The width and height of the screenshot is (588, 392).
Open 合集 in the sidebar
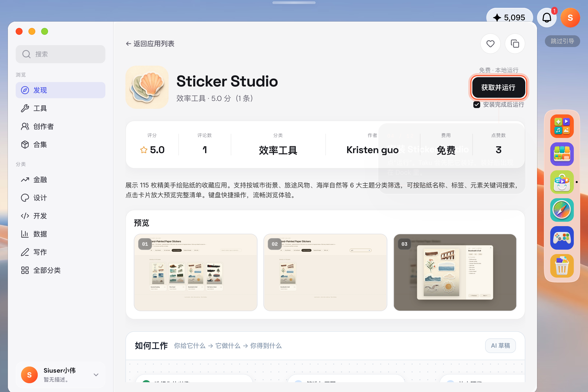61,145
